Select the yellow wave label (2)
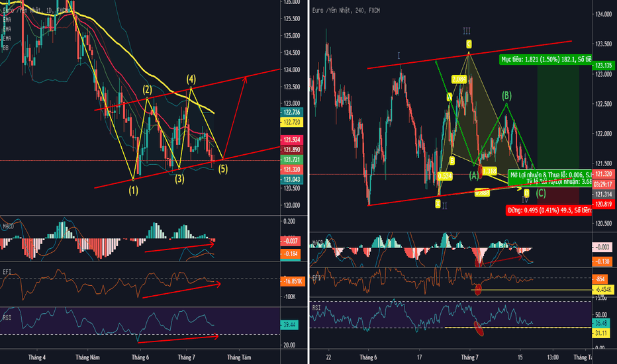Viewport: 617px width, 364px height. 148,90
